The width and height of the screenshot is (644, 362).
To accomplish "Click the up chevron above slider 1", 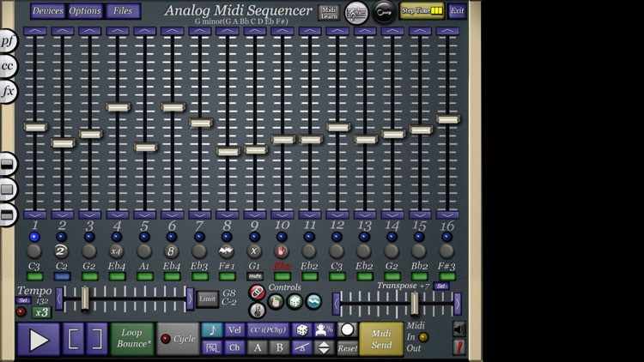I will (x=35, y=31).
